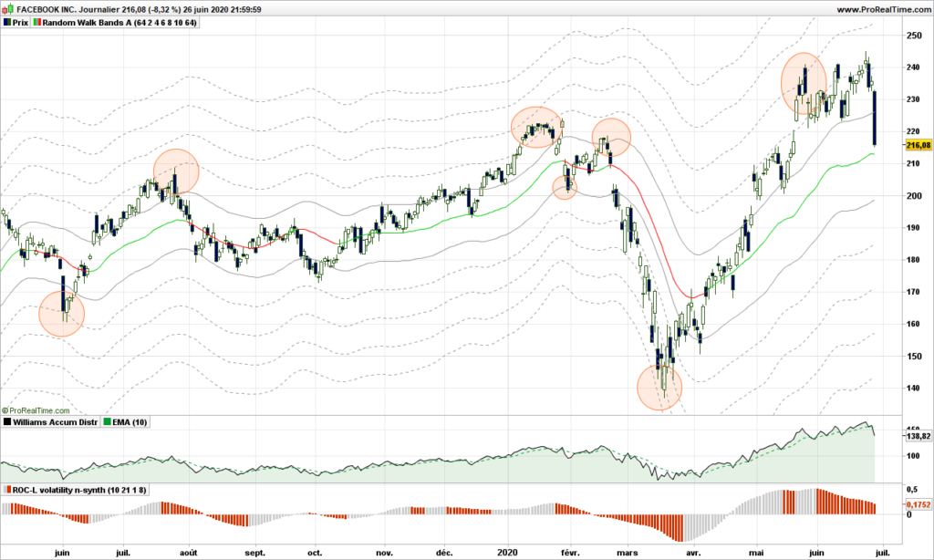Select the nov. date label
The width and height of the screenshot is (934, 560).
point(384,553)
